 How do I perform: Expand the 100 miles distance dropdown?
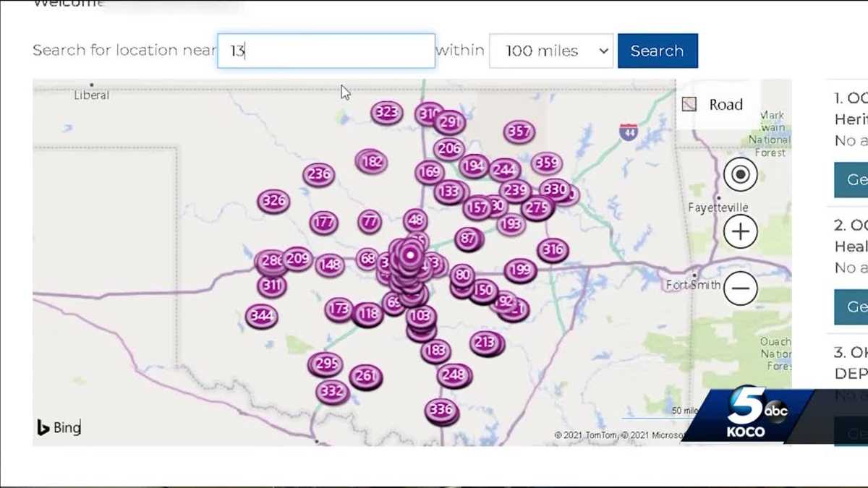coord(550,51)
